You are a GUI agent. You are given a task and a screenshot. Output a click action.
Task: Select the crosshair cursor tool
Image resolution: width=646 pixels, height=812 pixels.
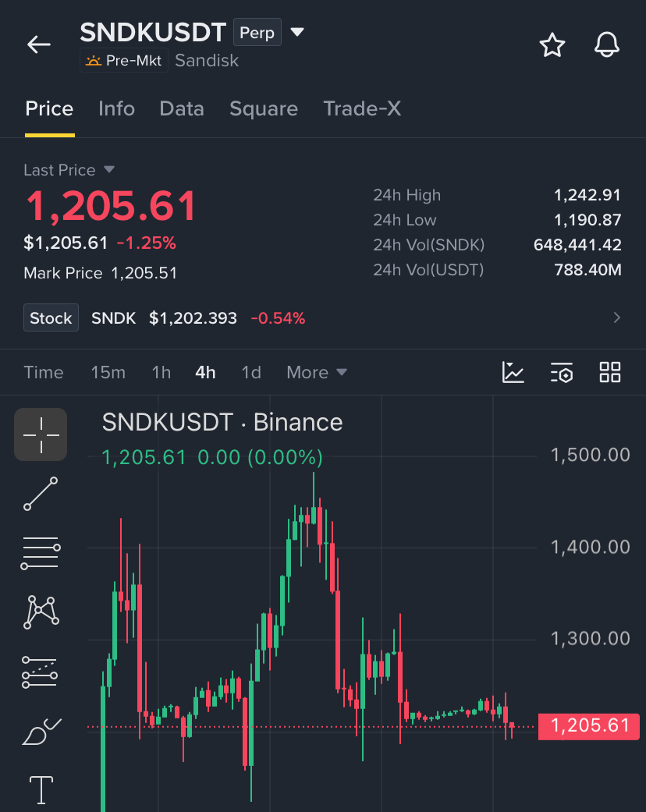(41, 434)
